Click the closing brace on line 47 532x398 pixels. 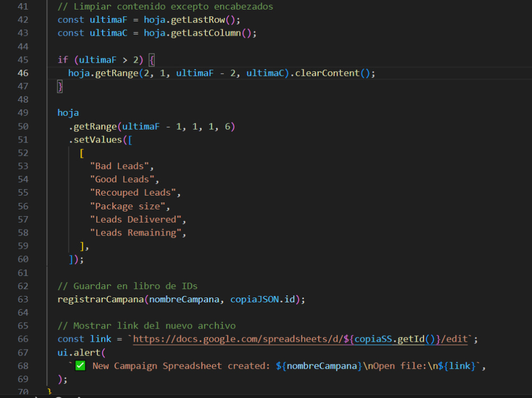[x=60, y=87]
